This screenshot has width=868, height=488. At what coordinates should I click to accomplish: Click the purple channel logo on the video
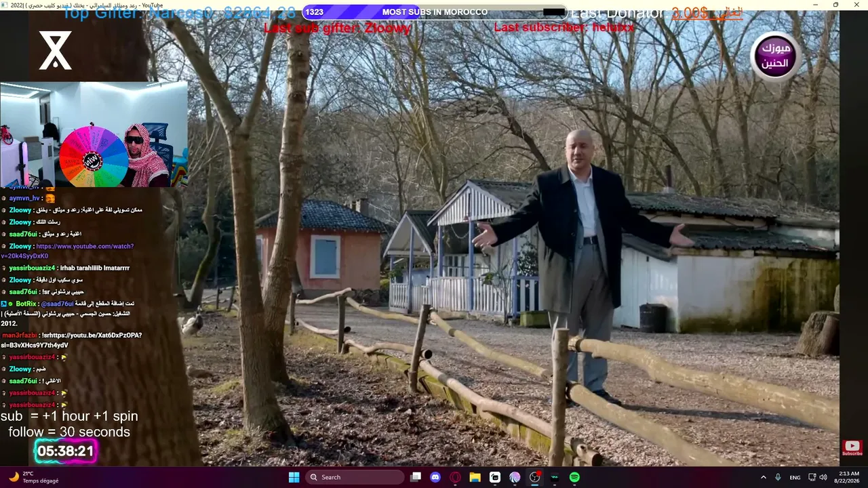click(775, 56)
